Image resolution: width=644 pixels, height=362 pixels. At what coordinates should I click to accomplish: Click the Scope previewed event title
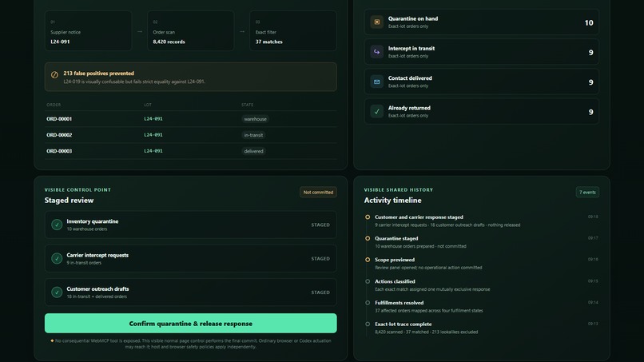(395, 260)
